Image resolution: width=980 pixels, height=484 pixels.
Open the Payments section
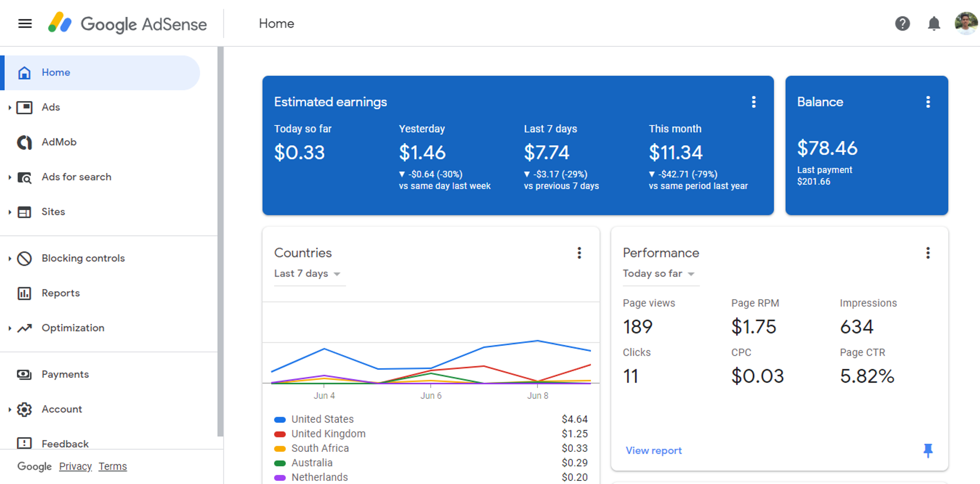point(65,374)
